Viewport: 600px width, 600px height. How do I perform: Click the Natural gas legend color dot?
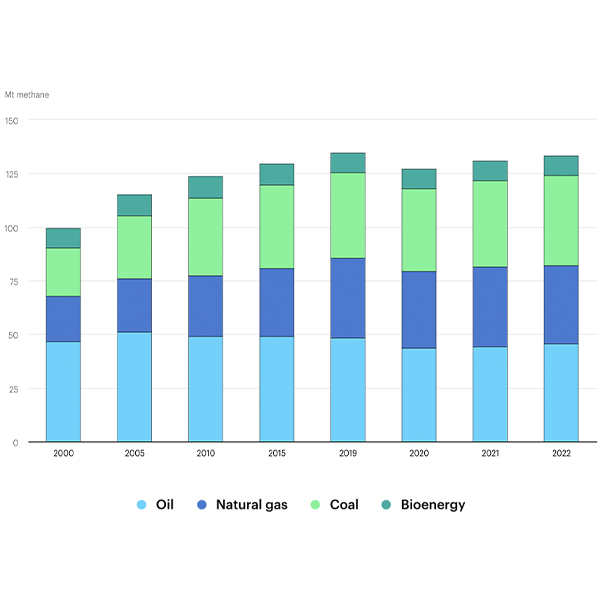(x=203, y=505)
